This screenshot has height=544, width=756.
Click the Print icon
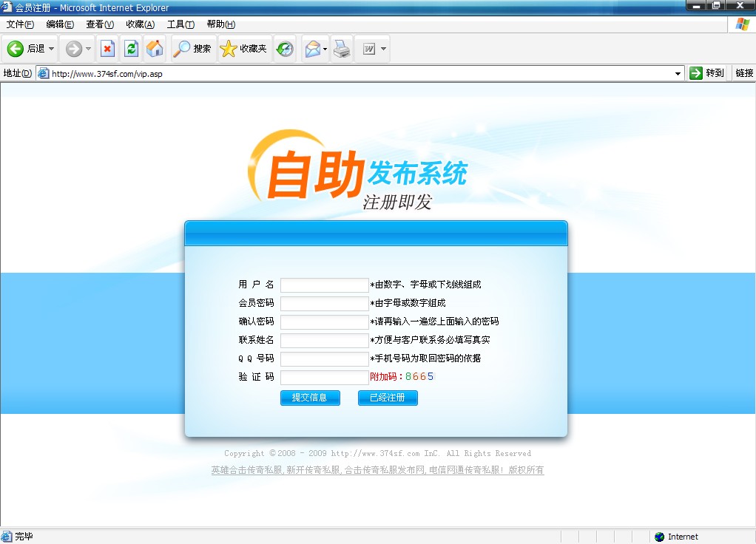341,49
